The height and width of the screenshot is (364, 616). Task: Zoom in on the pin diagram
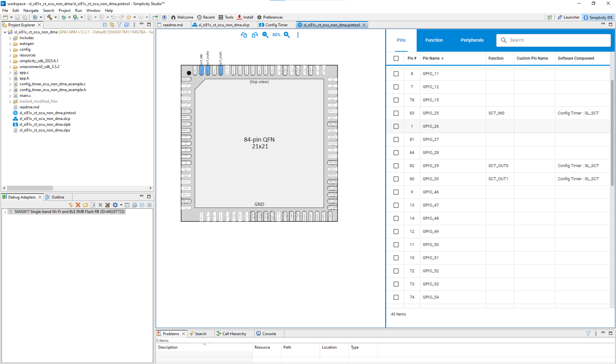[287, 35]
